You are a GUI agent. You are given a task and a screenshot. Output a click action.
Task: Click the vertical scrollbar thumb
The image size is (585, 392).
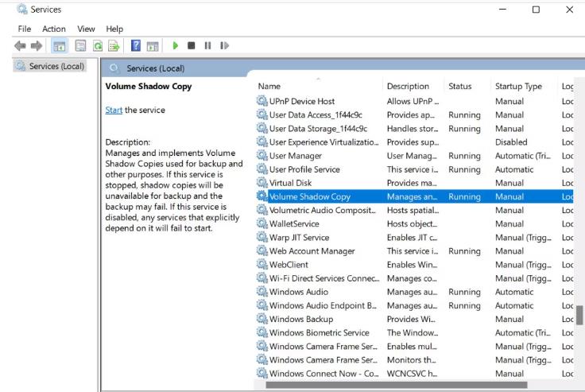point(579,316)
